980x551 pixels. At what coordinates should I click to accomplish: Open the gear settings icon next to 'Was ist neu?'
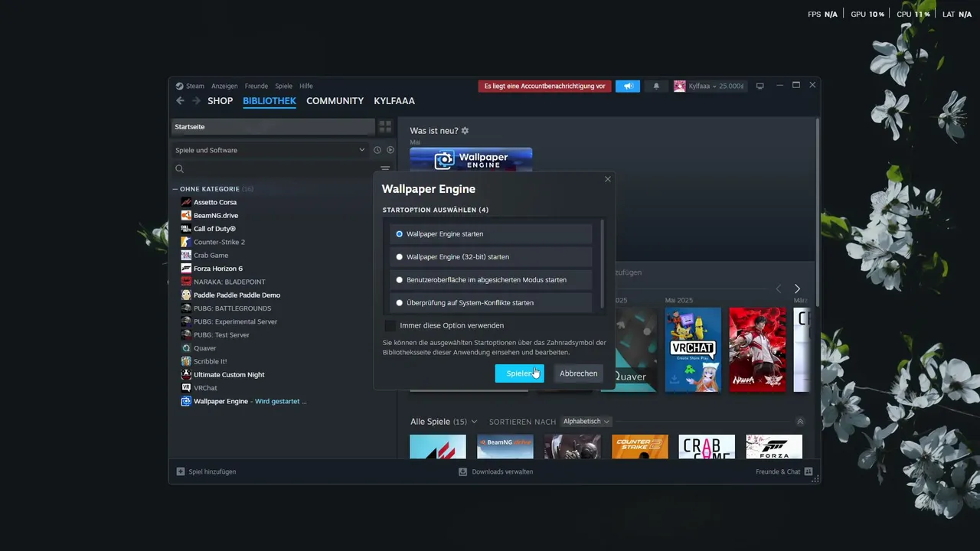465,131
